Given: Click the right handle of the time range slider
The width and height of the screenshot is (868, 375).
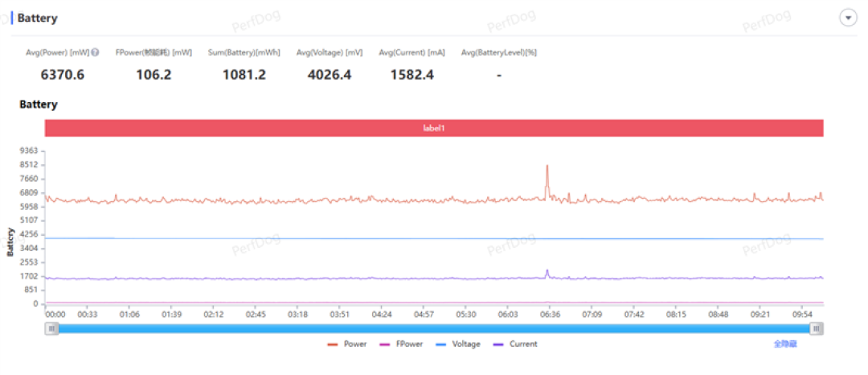Looking at the screenshot, I should coord(817,329).
